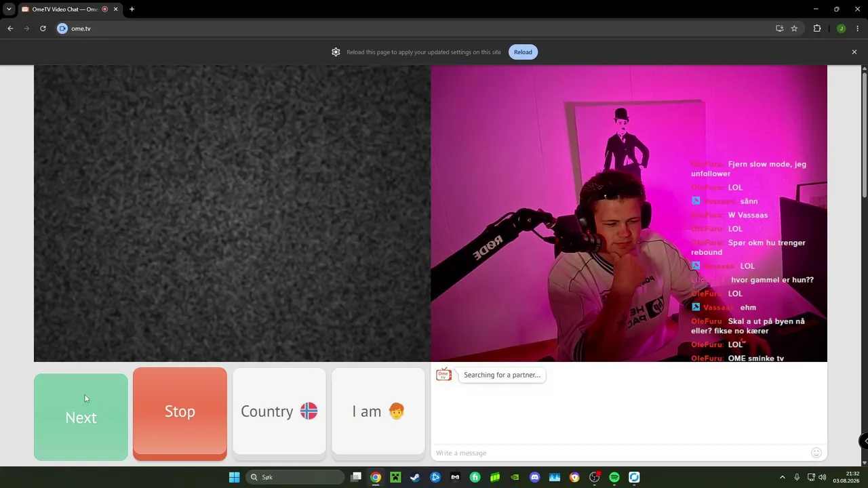The image size is (868, 488).
Task: Open the Chrome Extensions puzzle icon
Action: (817, 28)
